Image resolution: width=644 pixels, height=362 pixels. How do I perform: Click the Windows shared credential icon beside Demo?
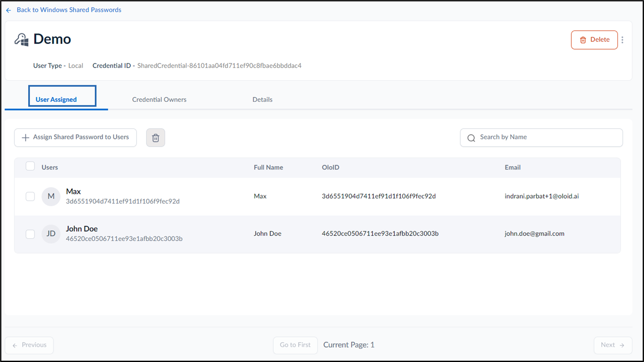22,40
